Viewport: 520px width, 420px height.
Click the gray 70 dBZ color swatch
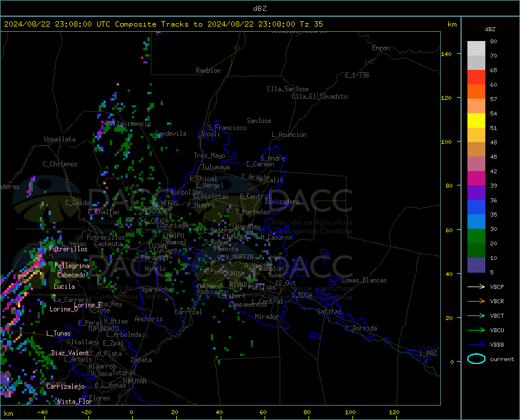click(x=476, y=62)
